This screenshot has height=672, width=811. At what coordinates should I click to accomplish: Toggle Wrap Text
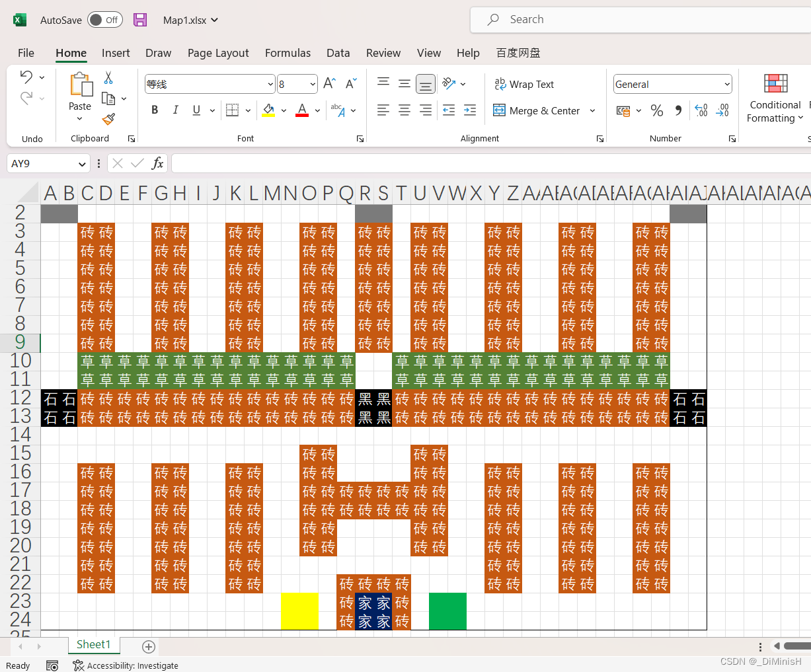click(524, 84)
